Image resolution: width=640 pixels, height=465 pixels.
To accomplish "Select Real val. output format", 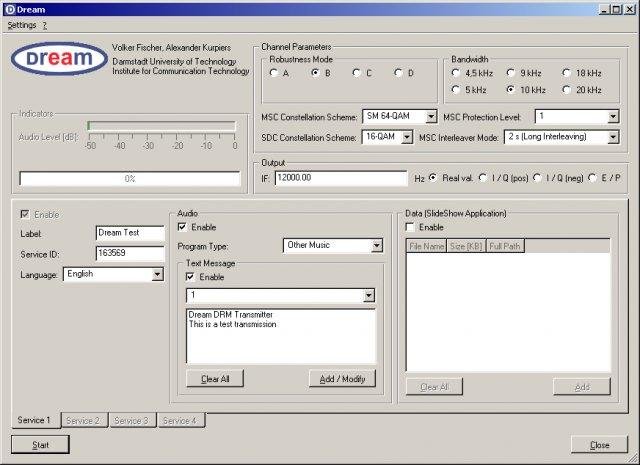I will 433,178.
